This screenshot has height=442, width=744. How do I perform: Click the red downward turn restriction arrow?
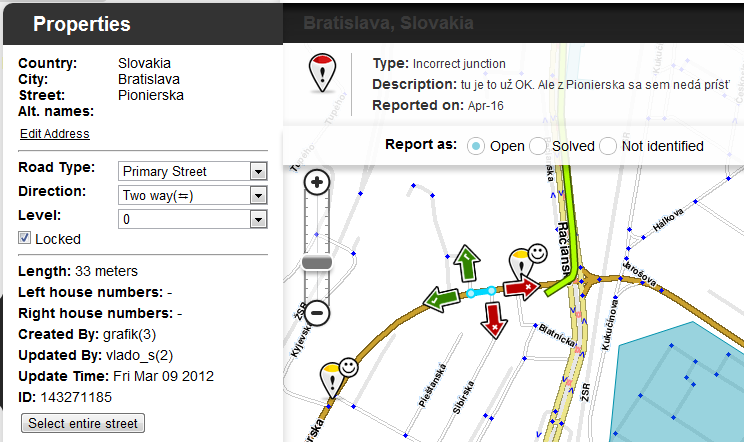click(x=494, y=321)
